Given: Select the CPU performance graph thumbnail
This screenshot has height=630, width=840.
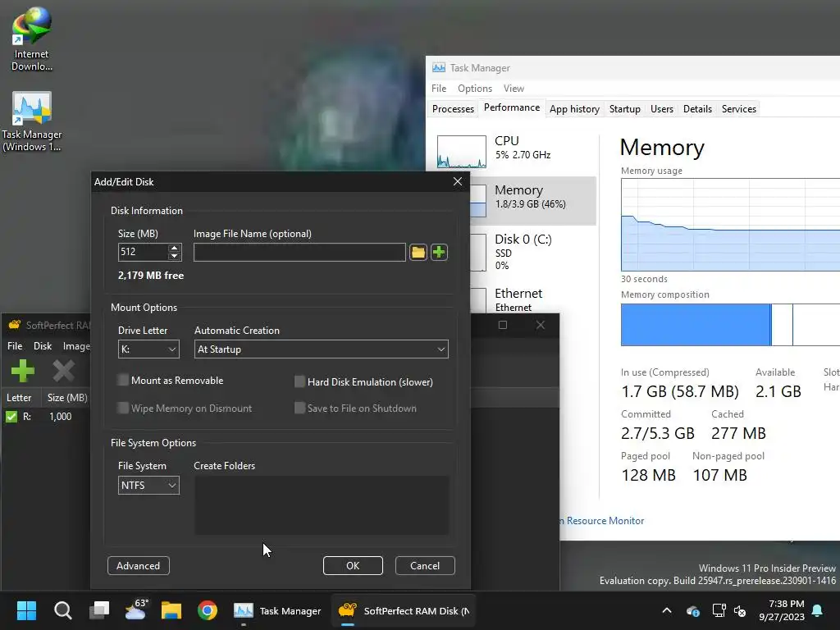Looking at the screenshot, I should (x=461, y=152).
